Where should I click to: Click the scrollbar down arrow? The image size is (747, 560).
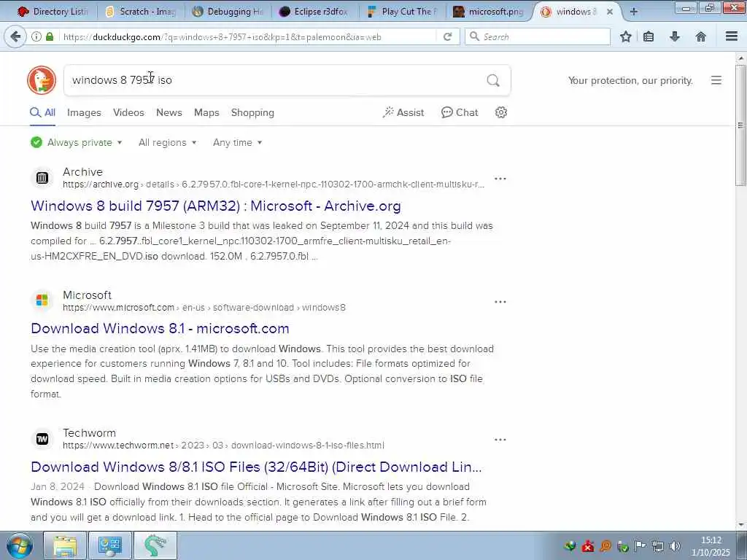(740, 525)
